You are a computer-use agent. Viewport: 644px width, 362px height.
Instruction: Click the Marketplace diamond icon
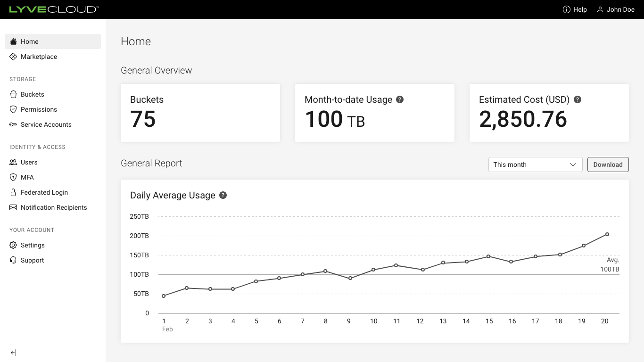click(x=13, y=57)
